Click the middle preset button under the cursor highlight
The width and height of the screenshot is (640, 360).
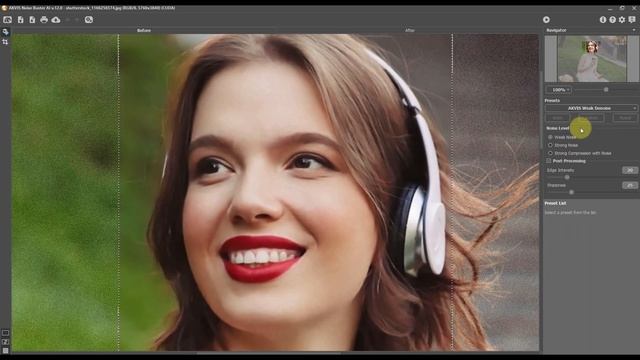[591, 118]
